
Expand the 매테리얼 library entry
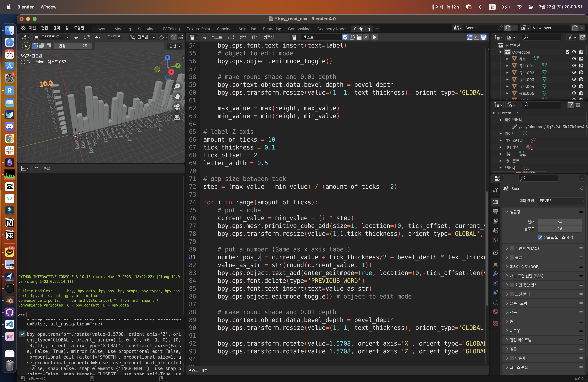coord(500,147)
